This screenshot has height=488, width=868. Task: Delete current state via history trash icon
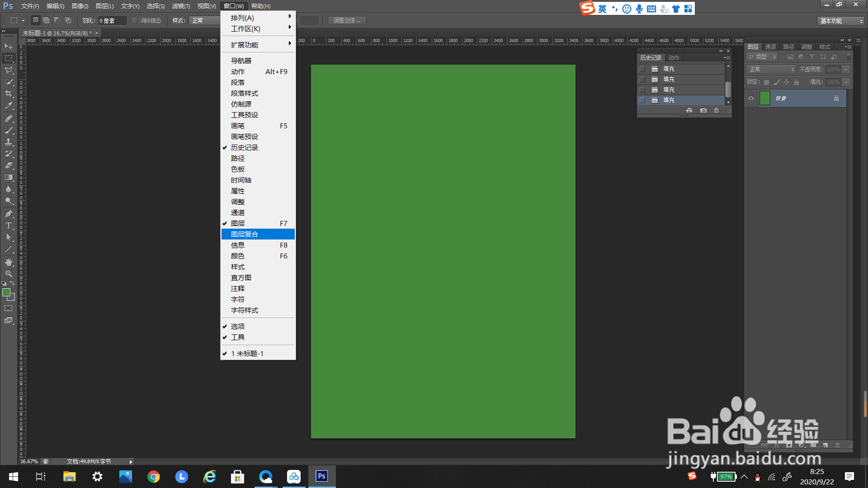pos(716,110)
